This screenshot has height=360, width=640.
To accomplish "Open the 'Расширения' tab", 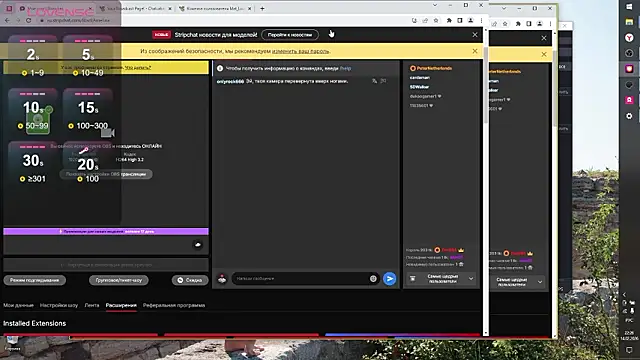I will point(121,305).
